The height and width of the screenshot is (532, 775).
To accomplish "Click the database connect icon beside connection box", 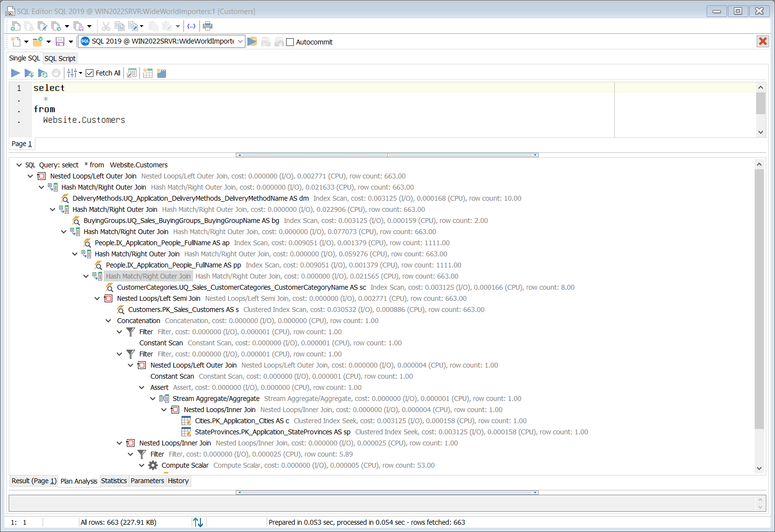I will click(x=252, y=42).
